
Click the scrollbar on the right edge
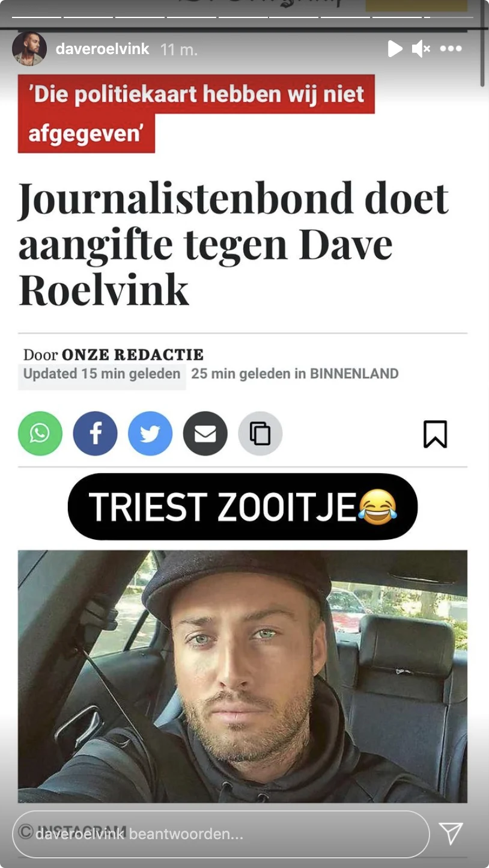[484, 45]
